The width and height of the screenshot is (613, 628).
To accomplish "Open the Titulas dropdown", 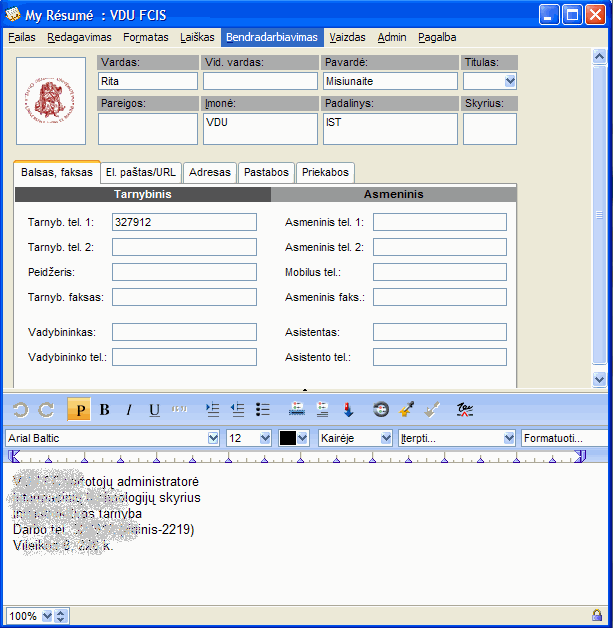I will pyautogui.click(x=510, y=81).
